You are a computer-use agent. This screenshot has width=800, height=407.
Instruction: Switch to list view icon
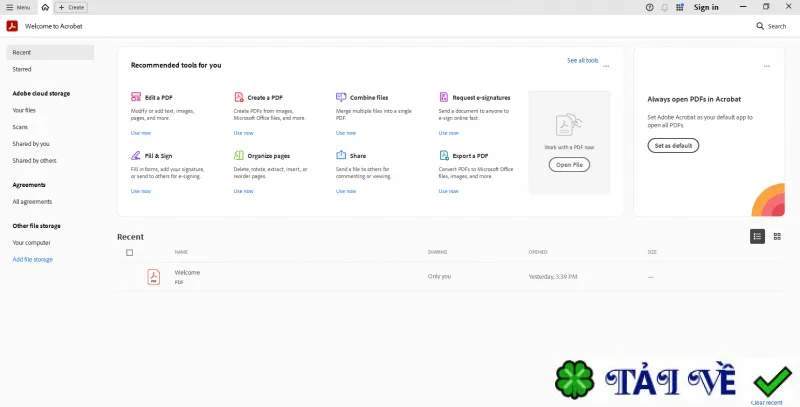(757, 236)
